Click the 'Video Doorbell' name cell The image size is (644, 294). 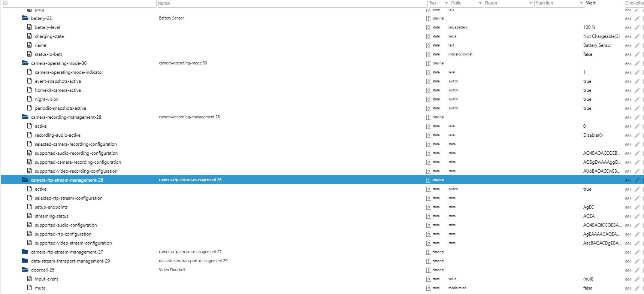(x=172, y=270)
